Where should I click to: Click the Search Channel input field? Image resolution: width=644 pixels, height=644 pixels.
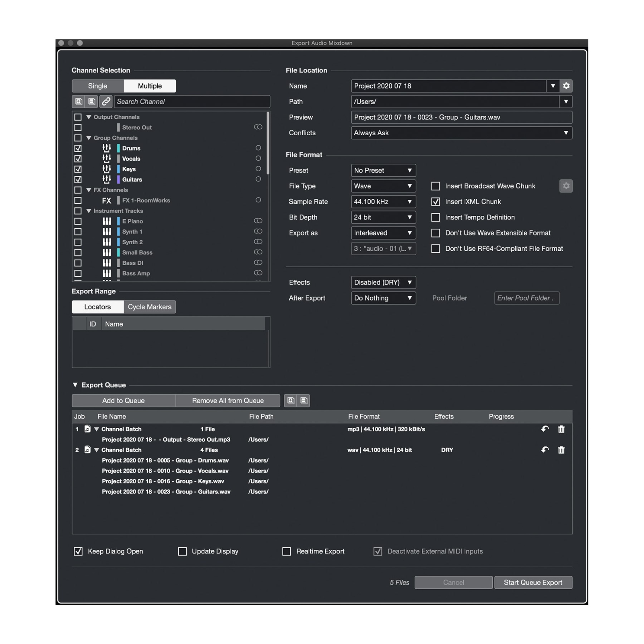[192, 101]
